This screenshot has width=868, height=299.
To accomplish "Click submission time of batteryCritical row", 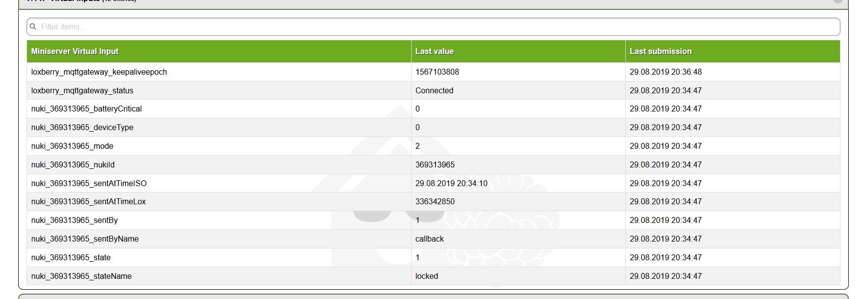I will 666,109.
